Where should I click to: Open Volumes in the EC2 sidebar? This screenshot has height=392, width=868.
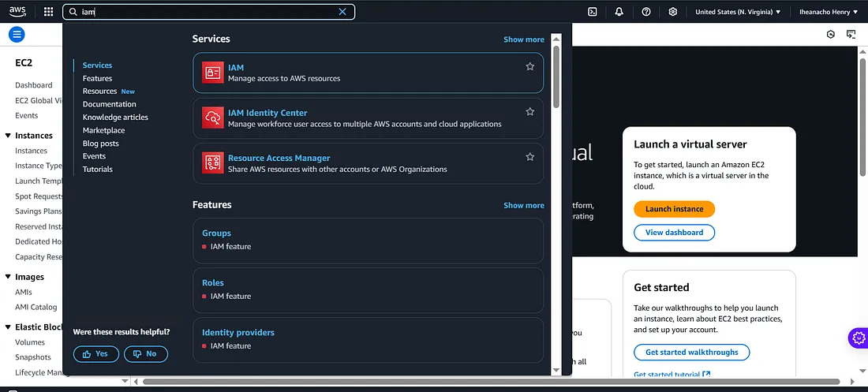click(x=30, y=342)
